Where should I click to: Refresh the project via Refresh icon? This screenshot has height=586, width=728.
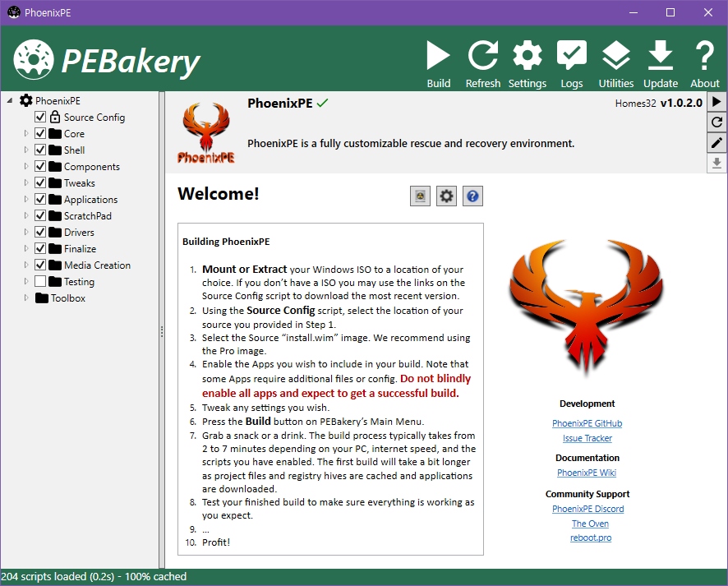[x=483, y=64]
